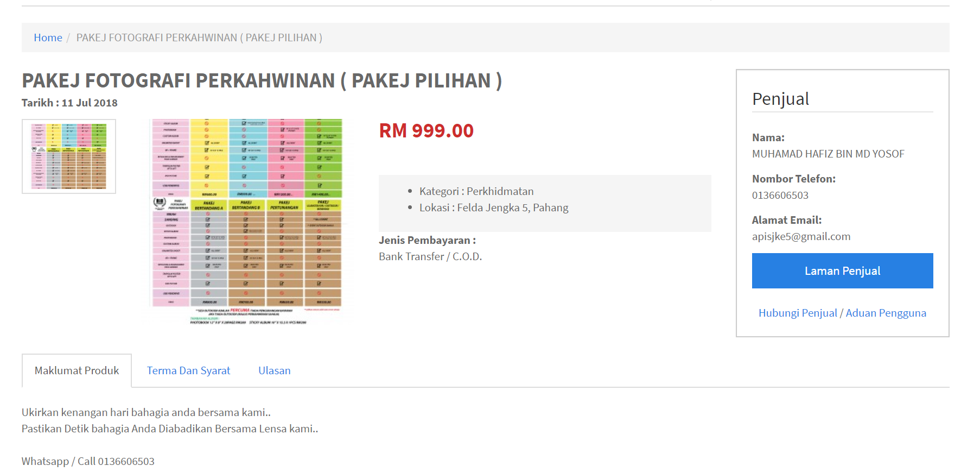Open the Ulasan tab
Image resolution: width=980 pixels, height=472 pixels.
pos(274,370)
